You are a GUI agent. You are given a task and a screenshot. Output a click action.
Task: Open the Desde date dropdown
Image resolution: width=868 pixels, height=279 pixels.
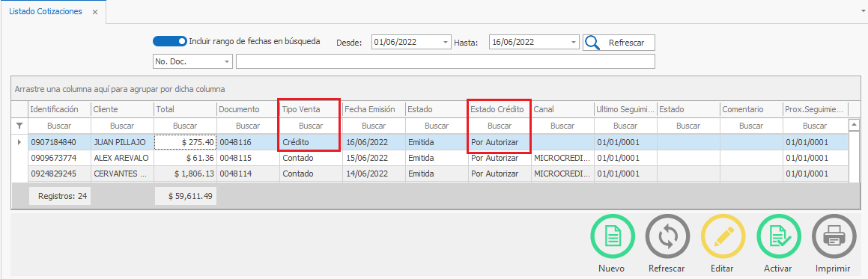446,42
